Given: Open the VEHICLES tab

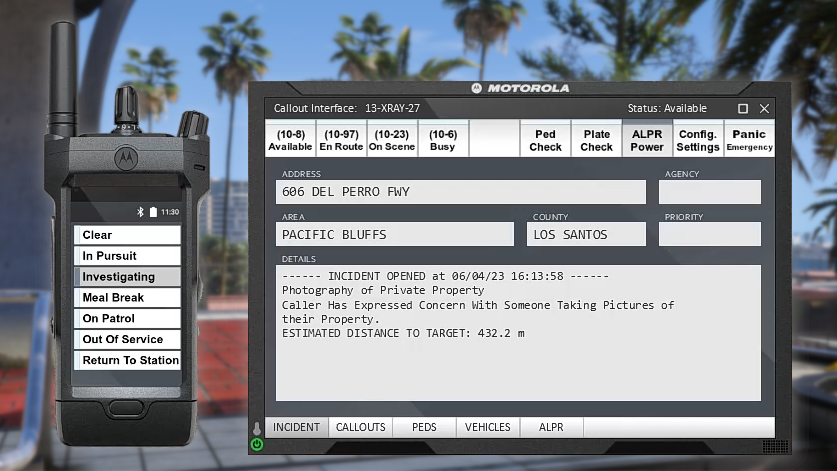Looking at the screenshot, I should tap(487, 427).
